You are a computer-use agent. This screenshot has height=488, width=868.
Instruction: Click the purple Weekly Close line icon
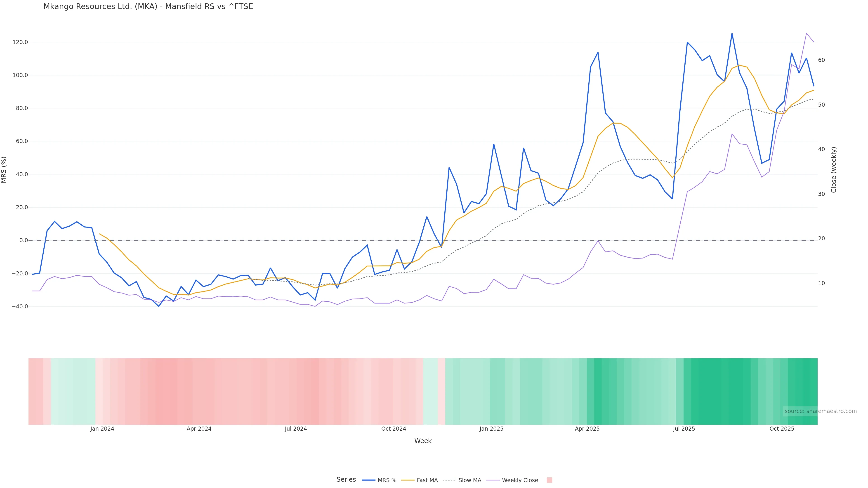(x=493, y=480)
